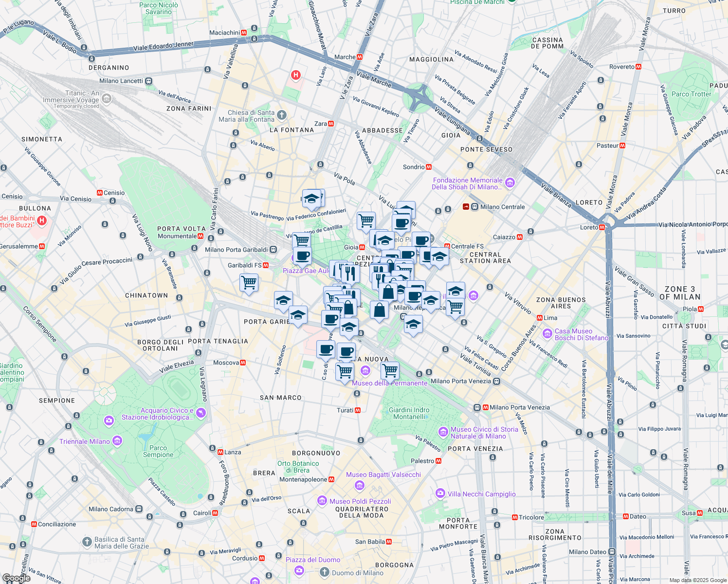This screenshot has width=728, height=584.
Task: Click the Parco Trotter label
Action: pyautogui.click(x=692, y=94)
